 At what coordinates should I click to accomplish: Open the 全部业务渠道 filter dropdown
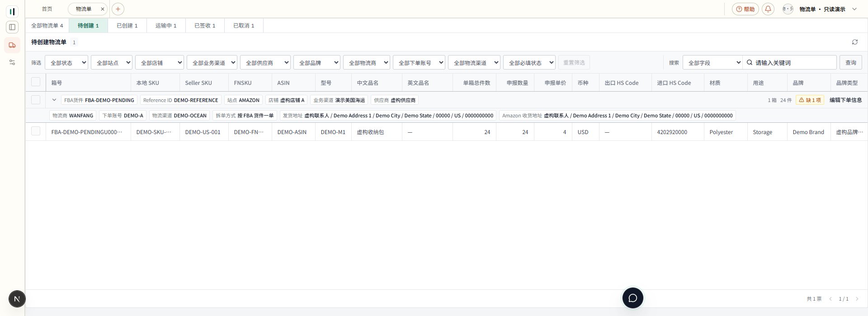(x=212, y=63)
